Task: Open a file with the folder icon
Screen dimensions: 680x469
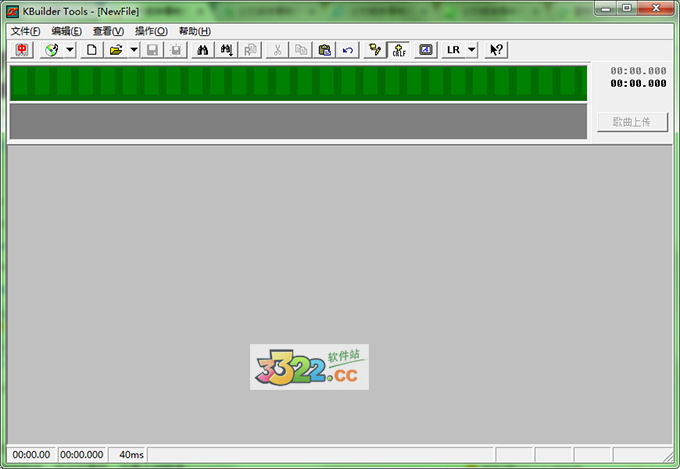Action: (x=116, y=50)
